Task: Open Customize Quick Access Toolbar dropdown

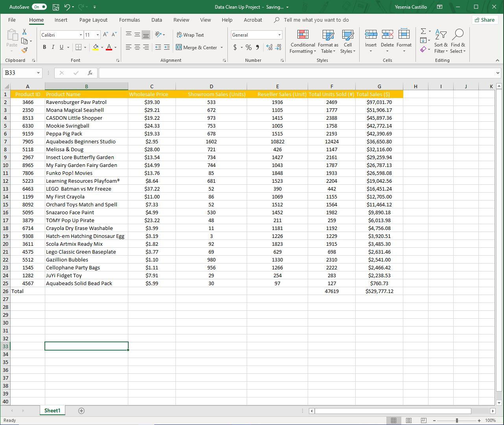Action: (x=95, y=7)
